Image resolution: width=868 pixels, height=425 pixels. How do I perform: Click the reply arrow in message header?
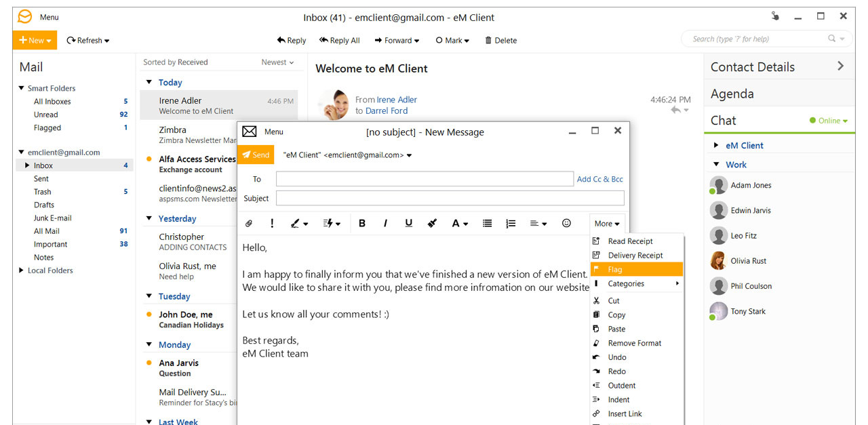pyautogui.click(x=675, y=110)
